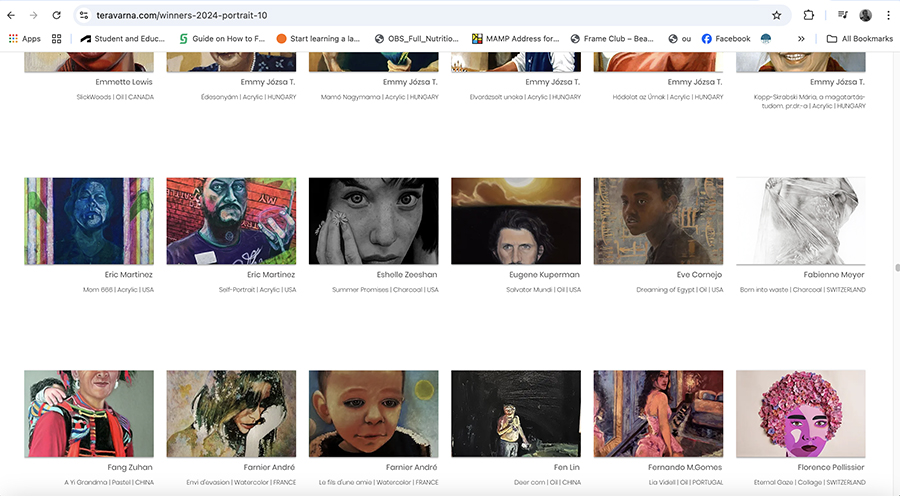Open the Chrome profile avatar

(866, 16)
